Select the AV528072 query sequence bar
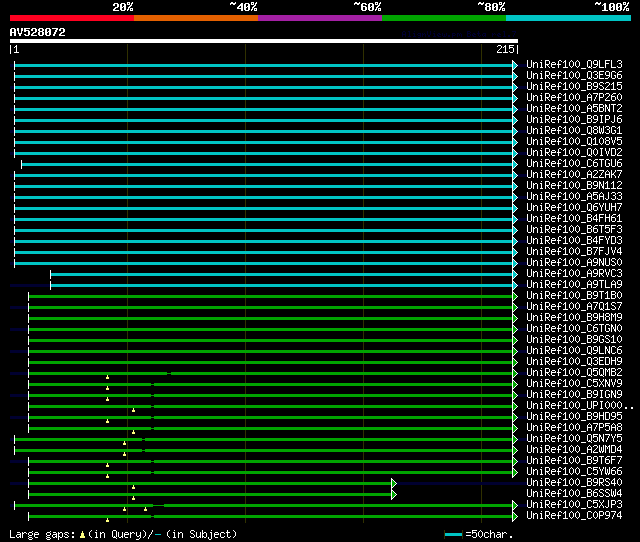 (x=263, y=41)
